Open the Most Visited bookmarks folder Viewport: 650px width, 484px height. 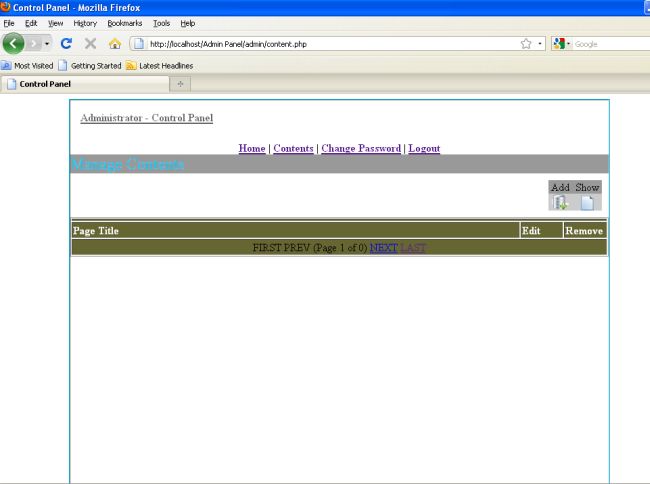pos(27,65)
